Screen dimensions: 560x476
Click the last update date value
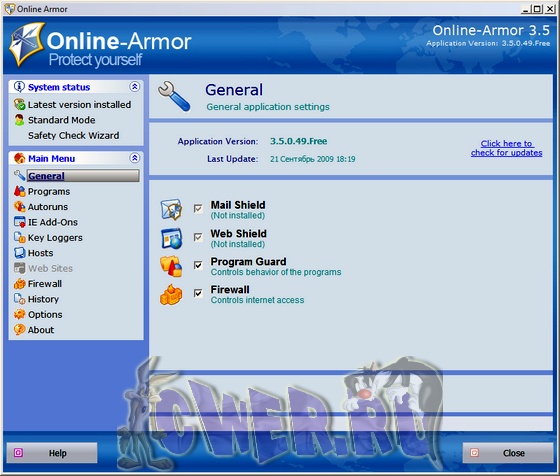point(312,159)
